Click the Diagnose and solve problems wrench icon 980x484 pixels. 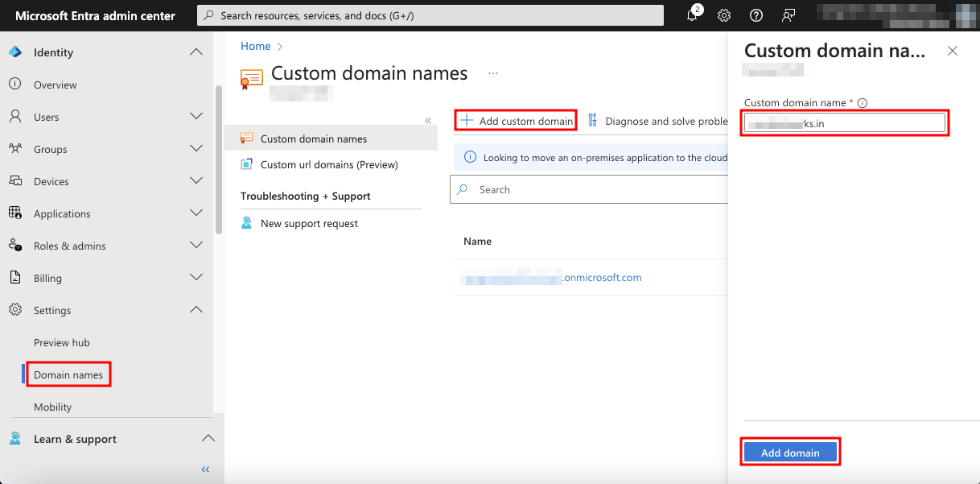(x=593, y=121)
